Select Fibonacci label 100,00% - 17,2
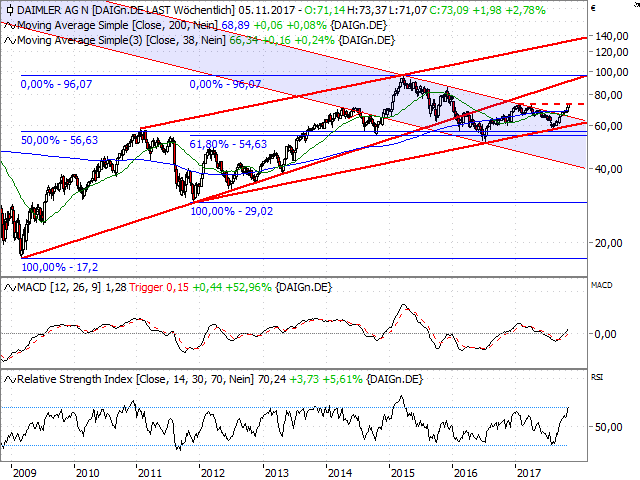640x480 pixels. point(60,267)
